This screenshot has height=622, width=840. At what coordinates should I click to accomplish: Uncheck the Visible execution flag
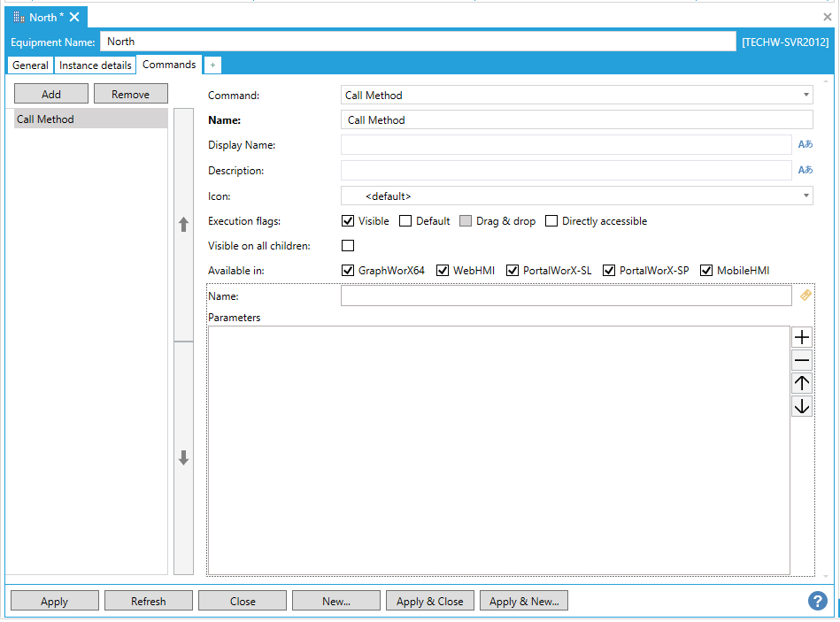click(348, 221)
